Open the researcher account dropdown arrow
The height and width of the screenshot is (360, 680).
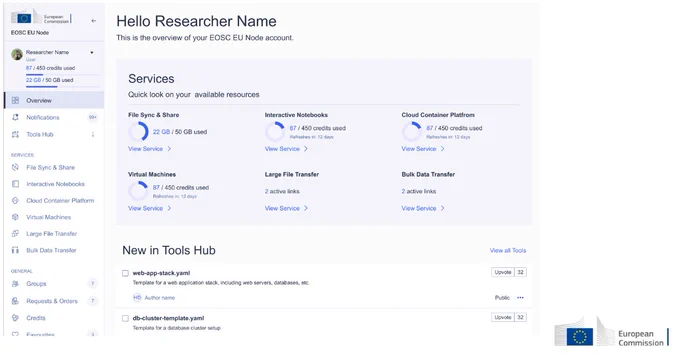[x=92, y=52]
